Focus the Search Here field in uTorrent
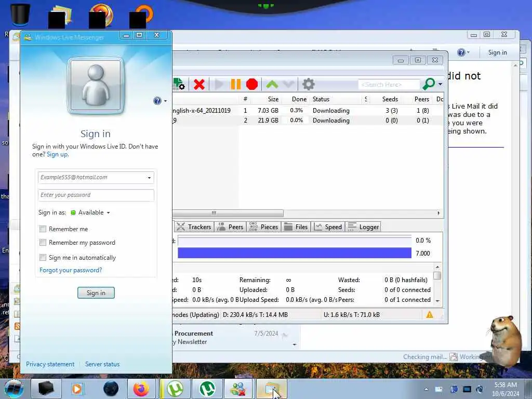 pyautogui.click(x=389, y=85)
